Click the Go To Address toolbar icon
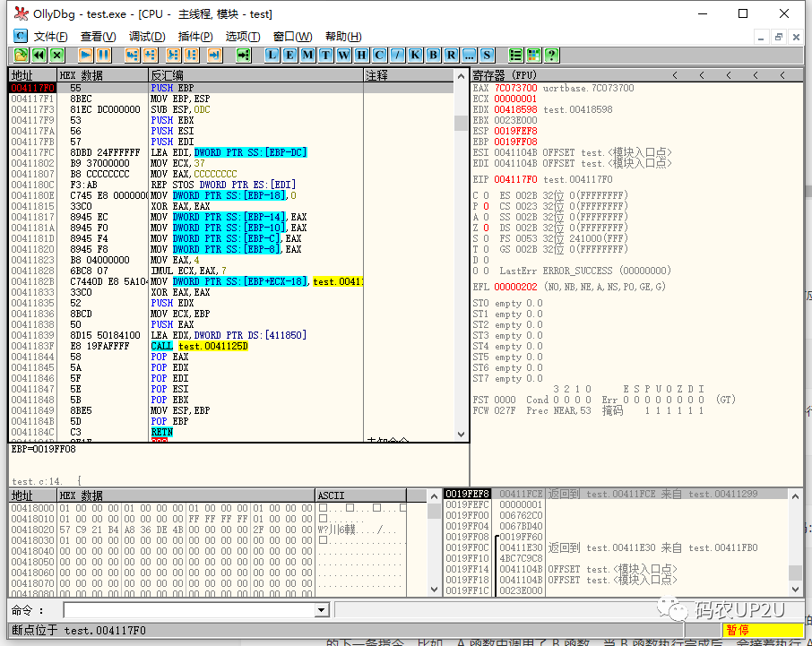Screen dimensions: 812x646 244,55
